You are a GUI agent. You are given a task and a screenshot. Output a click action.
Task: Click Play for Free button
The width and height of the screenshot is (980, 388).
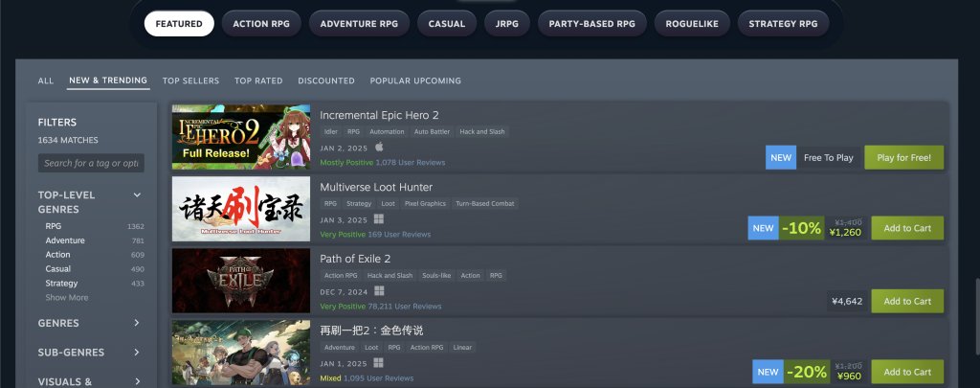pyautogui.click(x=903, y=158)
